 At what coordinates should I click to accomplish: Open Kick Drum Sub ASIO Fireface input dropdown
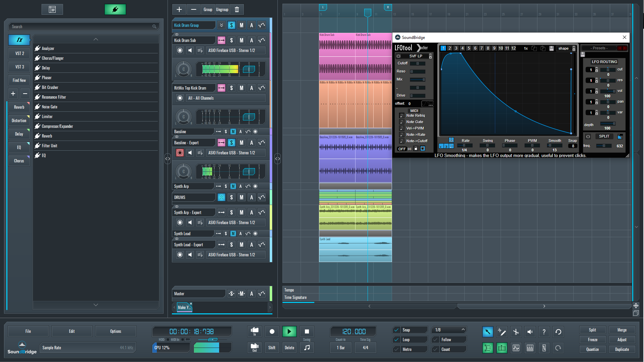[x=236, y=50]
